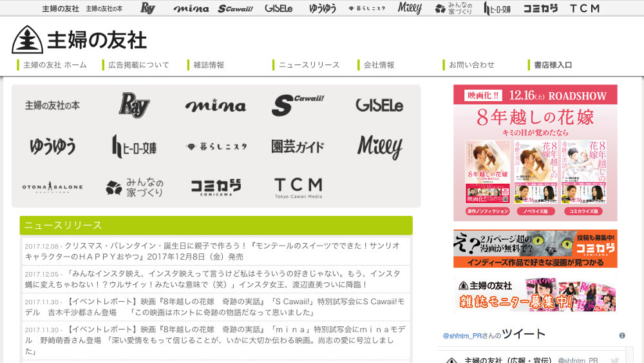Open TCM logo in top brand bar
The image size is (644, 363).
[585, 8]
